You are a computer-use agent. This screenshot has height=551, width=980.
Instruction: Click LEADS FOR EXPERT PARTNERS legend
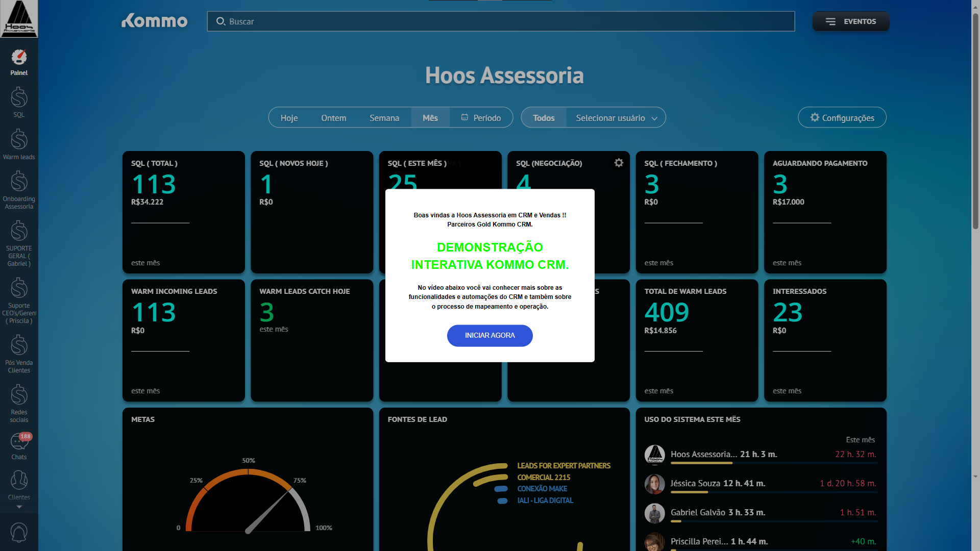(x=563, y=466)
